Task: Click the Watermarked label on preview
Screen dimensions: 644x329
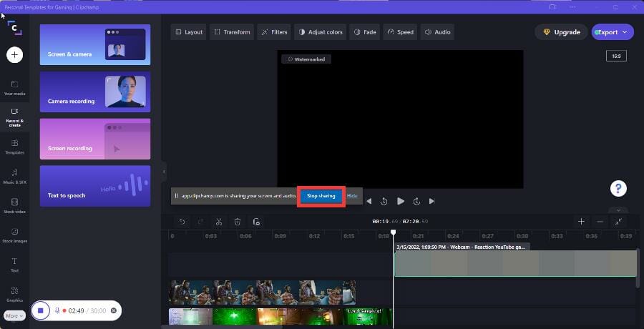Action: [306, 59]
